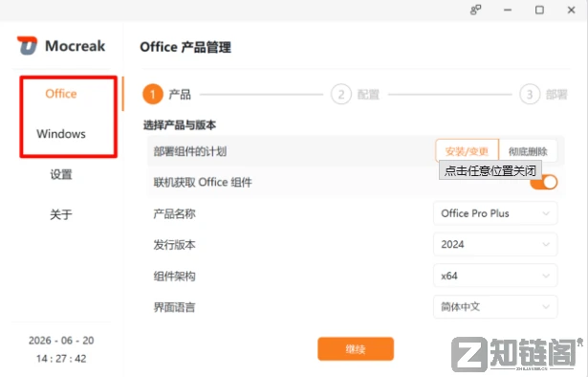
Task: Open the 界面语言 简体中文 dropdown
Action: coord(495,307)
